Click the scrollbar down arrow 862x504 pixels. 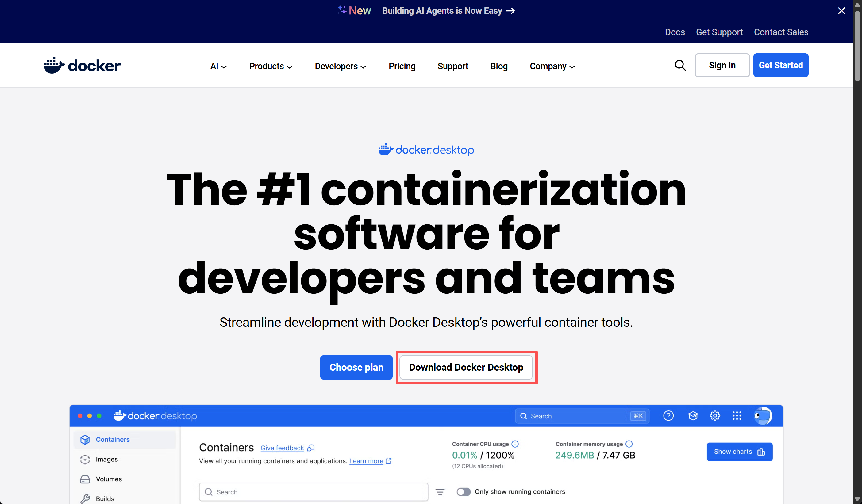(857, 499)
